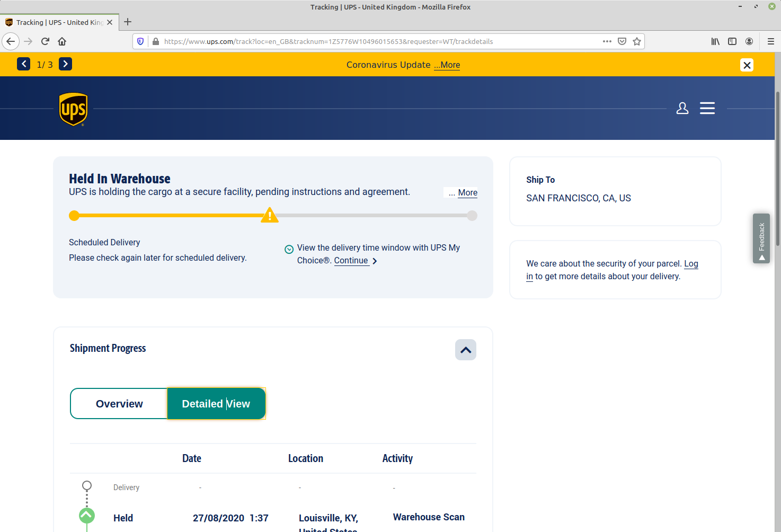The image size is (781, 532).
Task: Click the 27/08/2020 1:37 date cell
Action: coord(230,518)
